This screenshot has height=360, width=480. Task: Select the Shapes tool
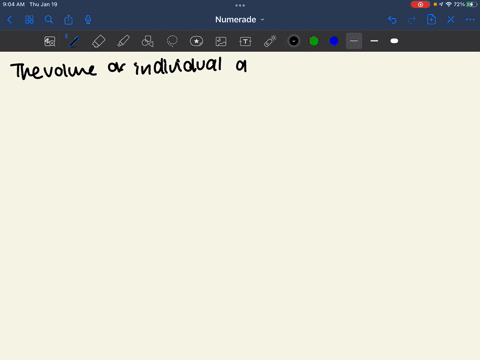(147, 41)
